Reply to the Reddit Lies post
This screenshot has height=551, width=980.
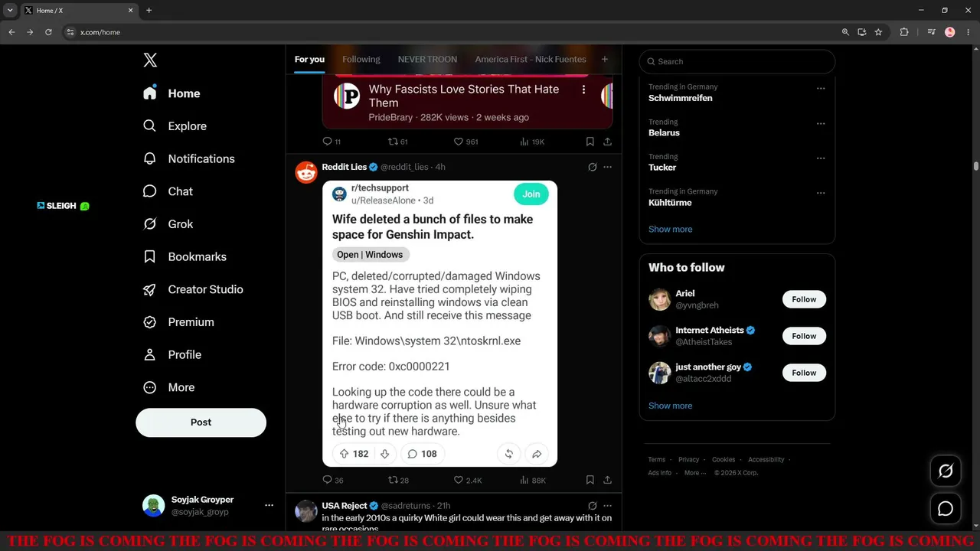[332, 481]
